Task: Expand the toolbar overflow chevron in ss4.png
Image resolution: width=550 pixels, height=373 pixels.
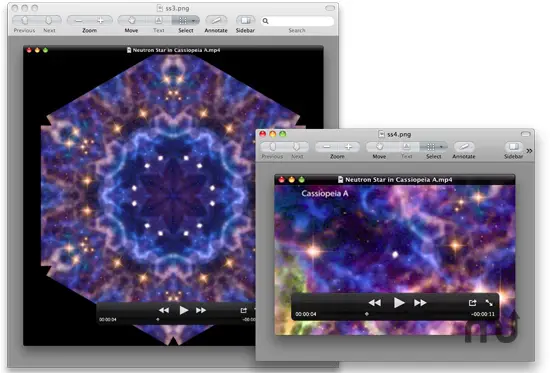Action: pos(529,151)
